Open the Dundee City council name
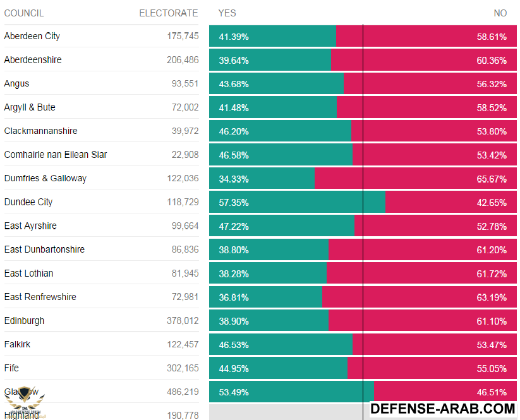Image resolution: width=520 pixels, height=420 pixels. 28,202
